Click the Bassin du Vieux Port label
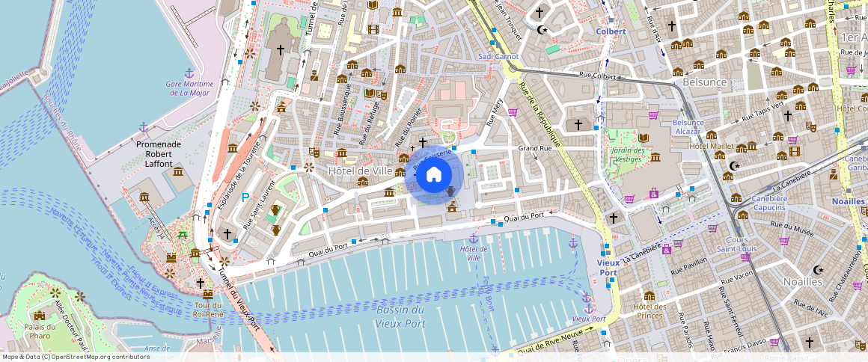The height and width of the screenshot is (362, 868). (x=400, y=317)
